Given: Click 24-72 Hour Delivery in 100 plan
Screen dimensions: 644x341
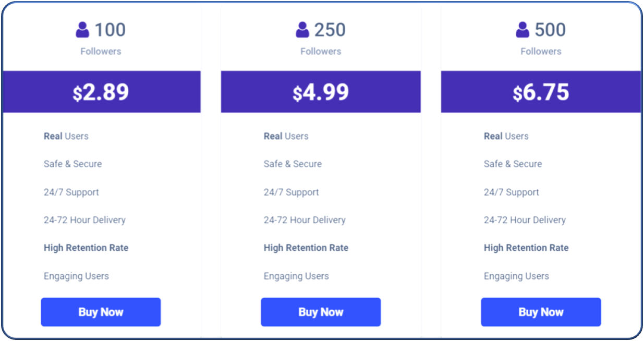Looking at the screenshot, I should point(84,220).
